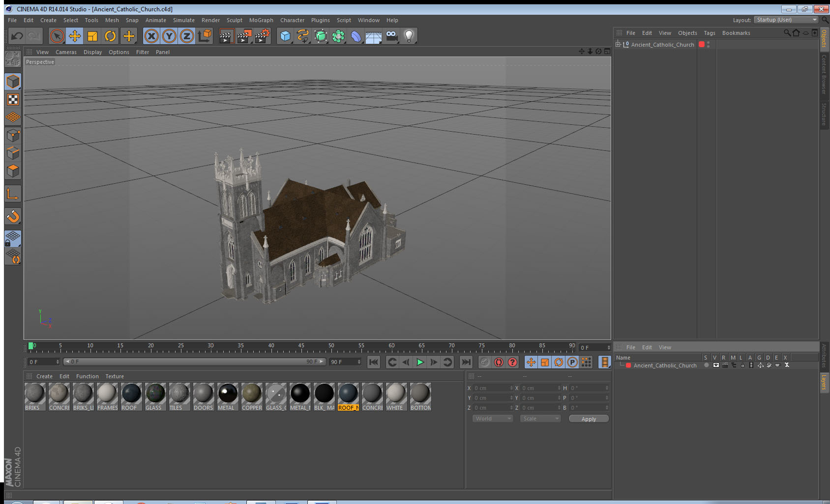Screen dimensions: 830x504
Task: Switch to Texture mode checker icon
Action: (13, 100)
